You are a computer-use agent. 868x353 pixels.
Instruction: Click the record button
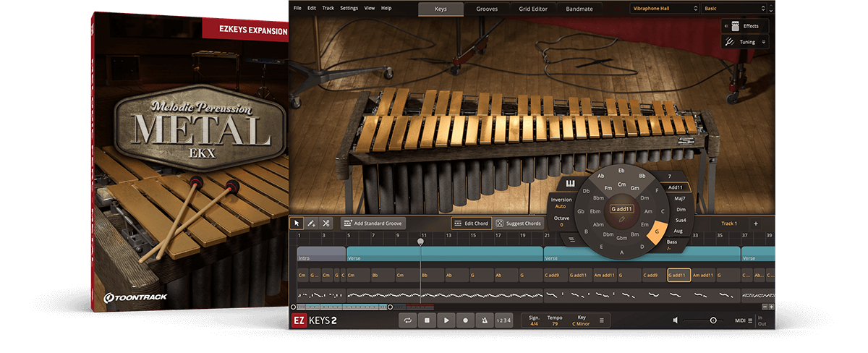click(466, 320)
